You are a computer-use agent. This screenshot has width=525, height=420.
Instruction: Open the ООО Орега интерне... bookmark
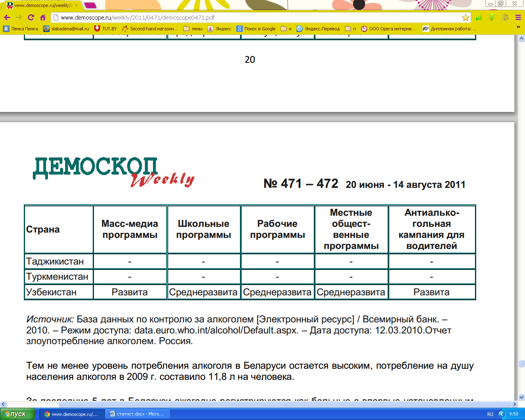coord(388,29)
